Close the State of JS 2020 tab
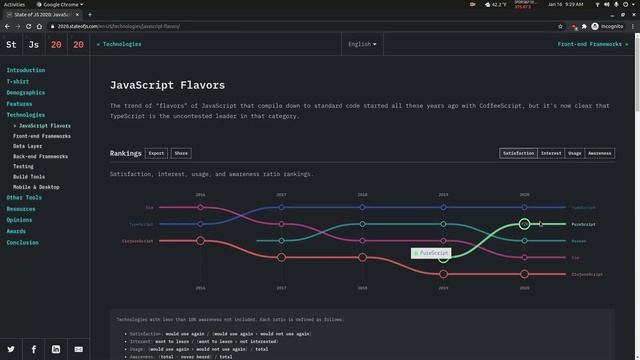The height and width of the screenshot is (360, 640). click(77, 15)
